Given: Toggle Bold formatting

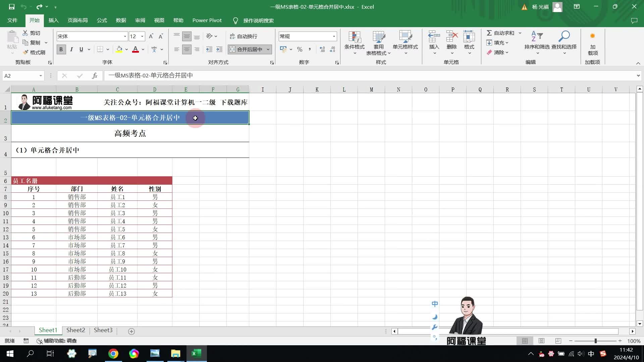Looking at the screenshot, I should (61, 49).
